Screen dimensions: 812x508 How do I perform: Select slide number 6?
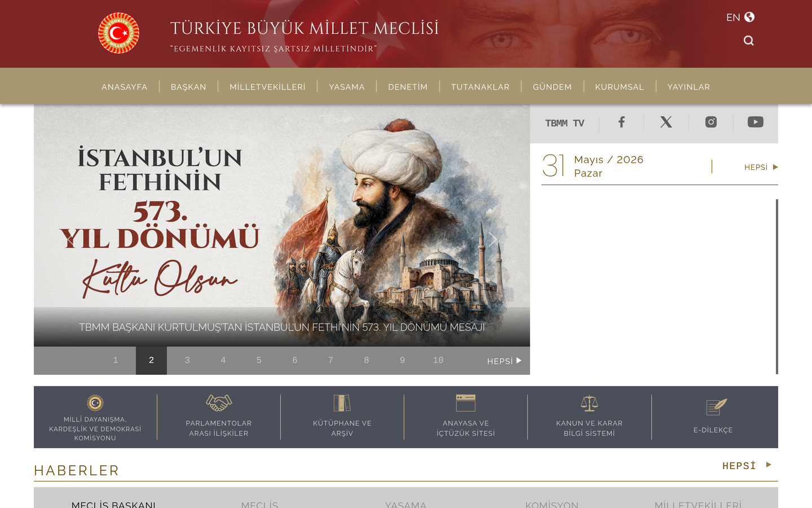(295, 361)
